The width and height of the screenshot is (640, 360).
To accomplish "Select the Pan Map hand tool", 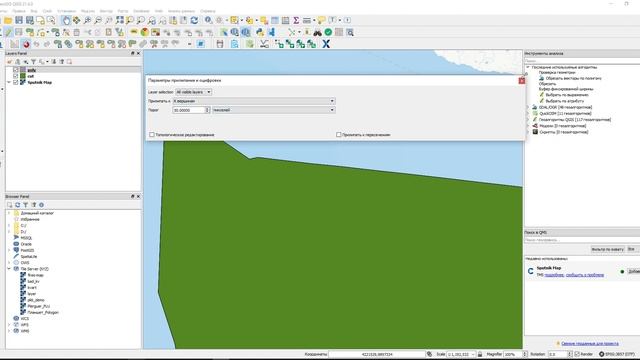I will pos(66,20).
